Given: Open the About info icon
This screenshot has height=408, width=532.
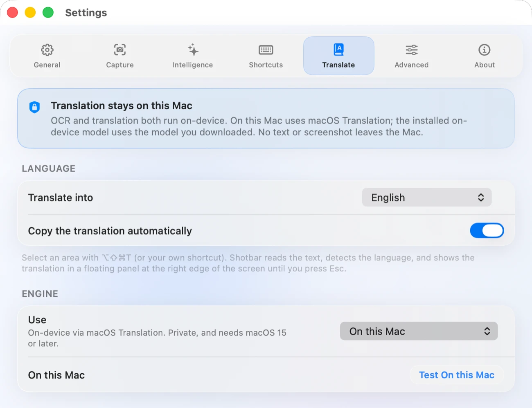Looking at the screenshot, I should (x=485, y=50).
